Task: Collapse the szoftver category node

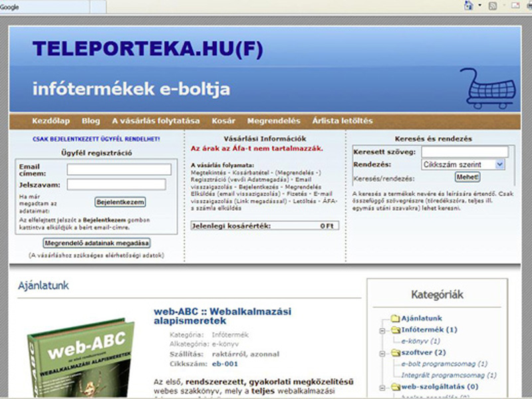Action: pos(382,354)
